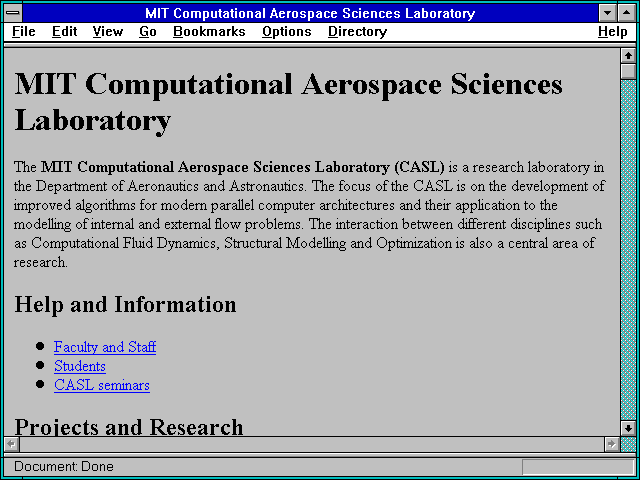
Task: Click the Document: Done status text
Action: coord(64,467)
